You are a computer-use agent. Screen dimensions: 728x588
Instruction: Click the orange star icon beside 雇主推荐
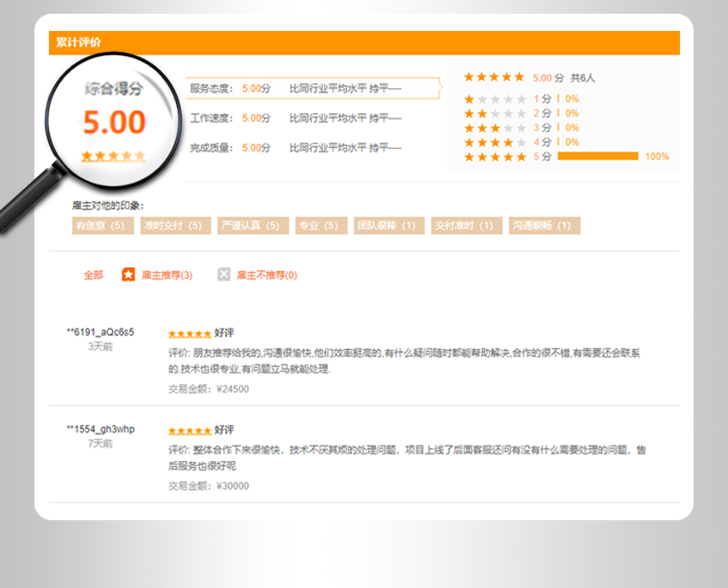pyautogui.click(x=128, y=275)
